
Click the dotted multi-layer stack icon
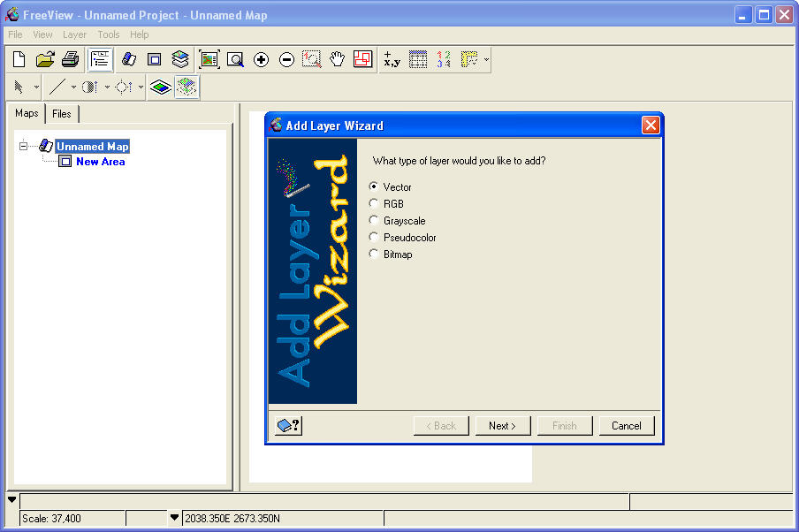click(186, 87)
